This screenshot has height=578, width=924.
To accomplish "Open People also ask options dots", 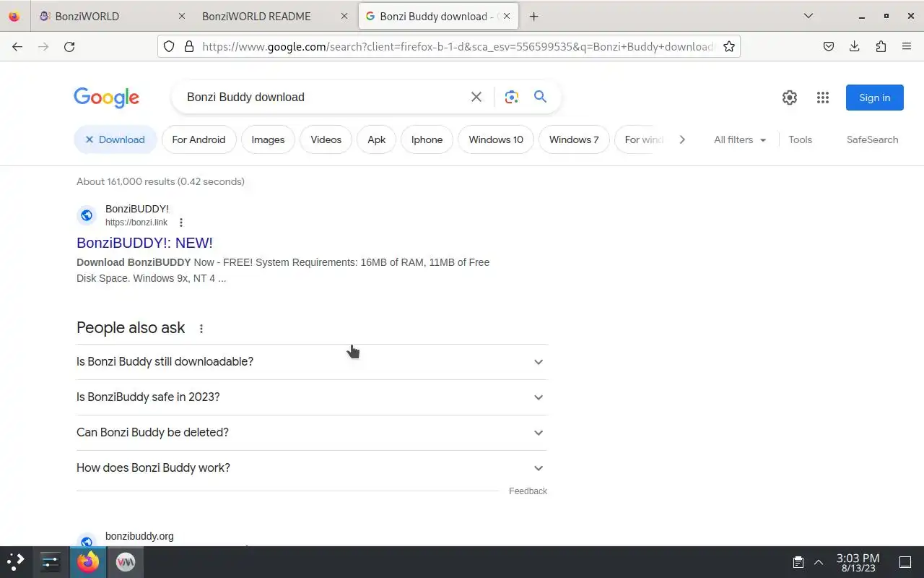I will (201, 329).
